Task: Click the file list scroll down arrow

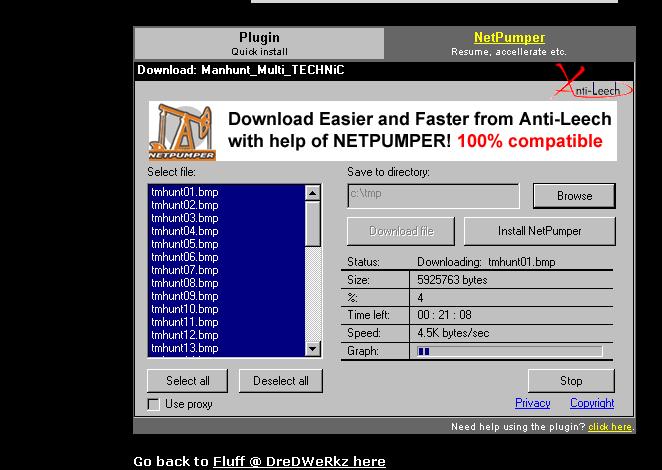Action: click(312, 349)
